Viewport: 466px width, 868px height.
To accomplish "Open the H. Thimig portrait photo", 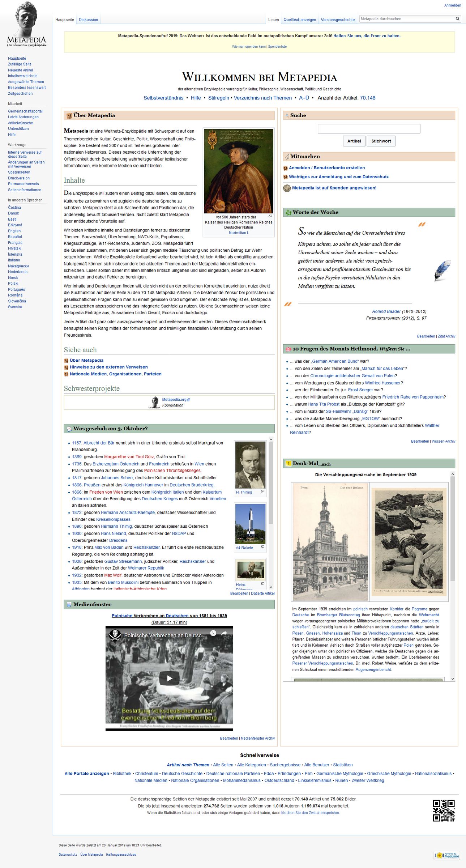I will click(x=250, y=465).
